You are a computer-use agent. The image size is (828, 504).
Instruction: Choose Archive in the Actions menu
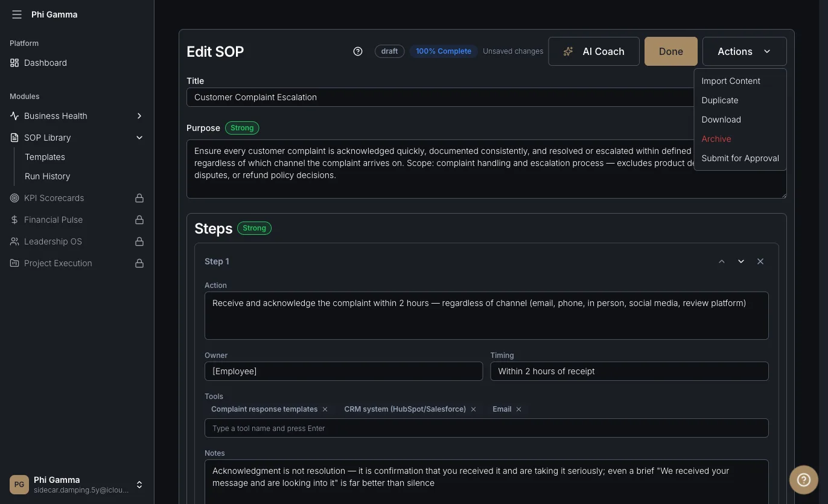pos(740,139)
